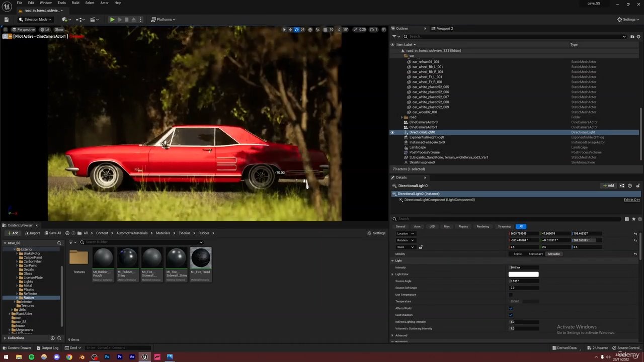Toggle the viewport rotation snapping angle icon
644x362 pixels.
click(339, 30)
